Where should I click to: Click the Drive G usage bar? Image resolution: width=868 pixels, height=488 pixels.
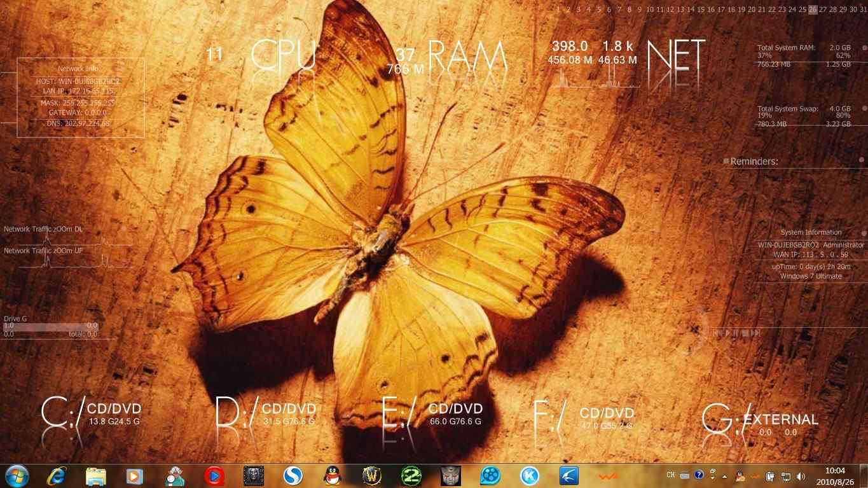[51, 327]
